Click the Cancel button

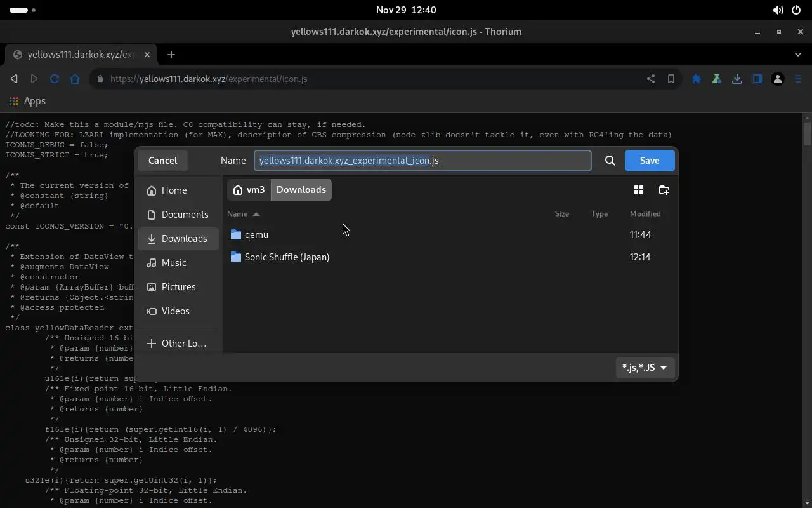point(163,161)
